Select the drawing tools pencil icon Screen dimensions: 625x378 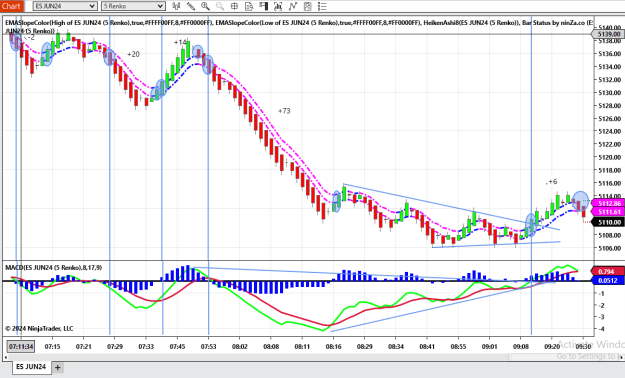[x=191, y=6]
